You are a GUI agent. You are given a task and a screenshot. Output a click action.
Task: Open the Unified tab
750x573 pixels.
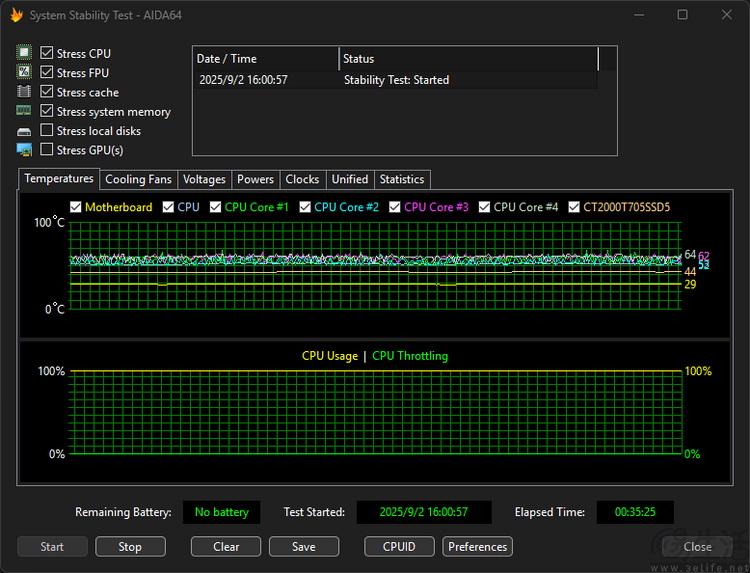click(350, 180)
